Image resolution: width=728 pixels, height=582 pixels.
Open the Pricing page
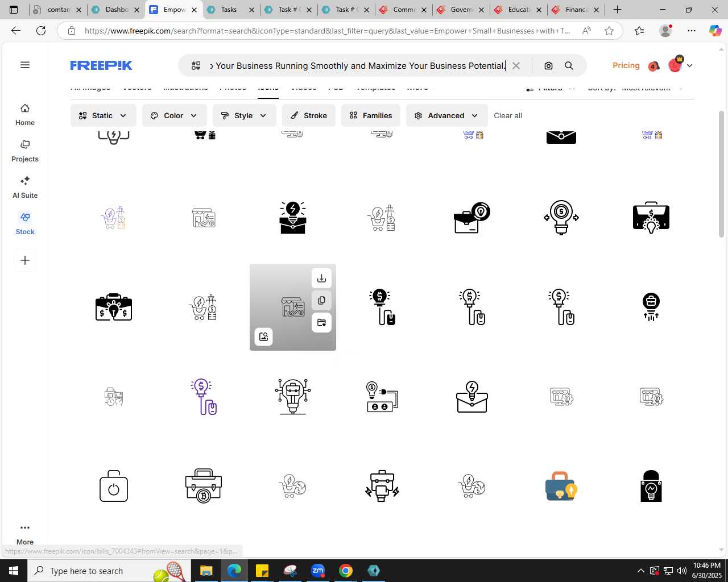626,66
